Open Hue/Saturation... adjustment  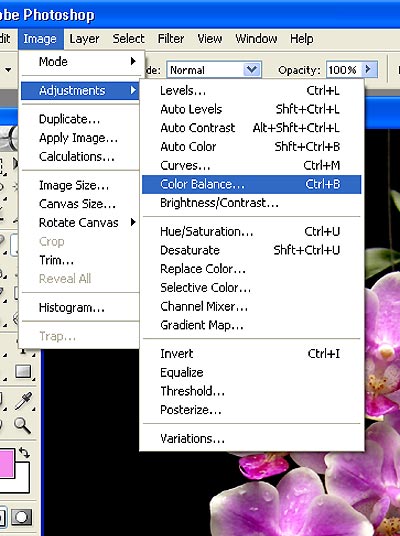click(x=252, y=231)
